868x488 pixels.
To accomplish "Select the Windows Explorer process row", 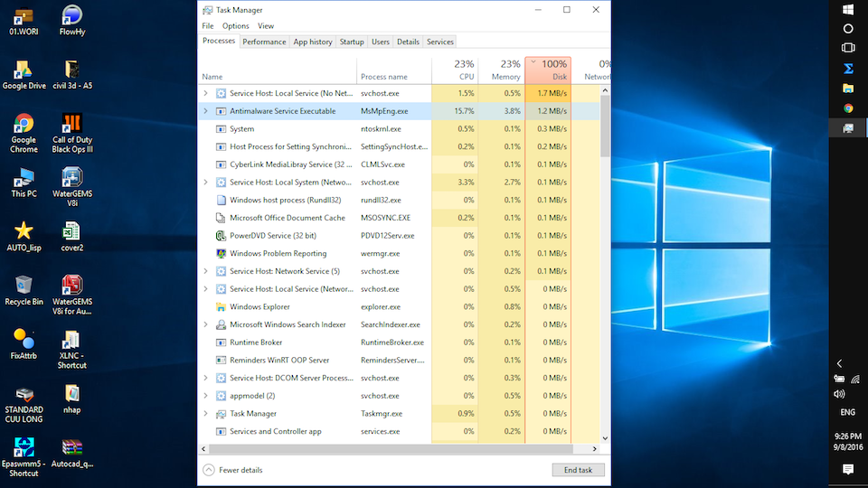I will pos(399,306).
